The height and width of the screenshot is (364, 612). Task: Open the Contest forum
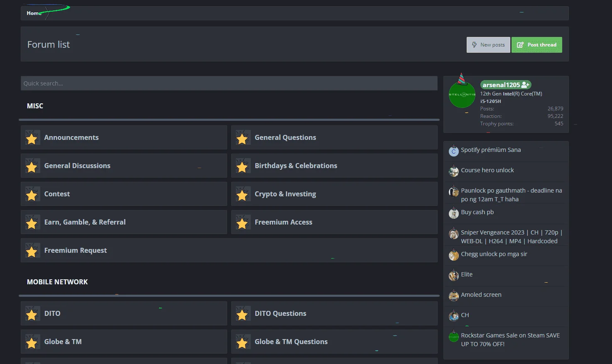click(57, 194)
